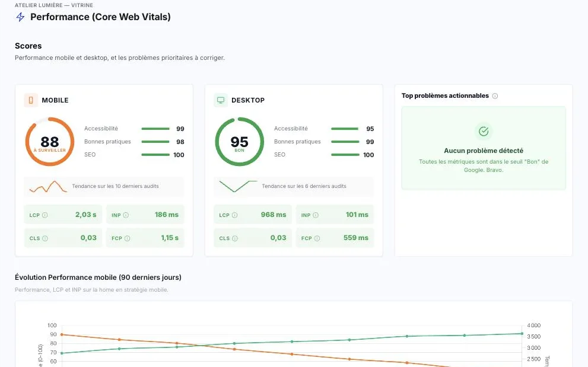Image resolution: width=588 pixels, height=367 pixels.
Task: Show info for Mobile LCP metric
Action: [x=45, y=215]
